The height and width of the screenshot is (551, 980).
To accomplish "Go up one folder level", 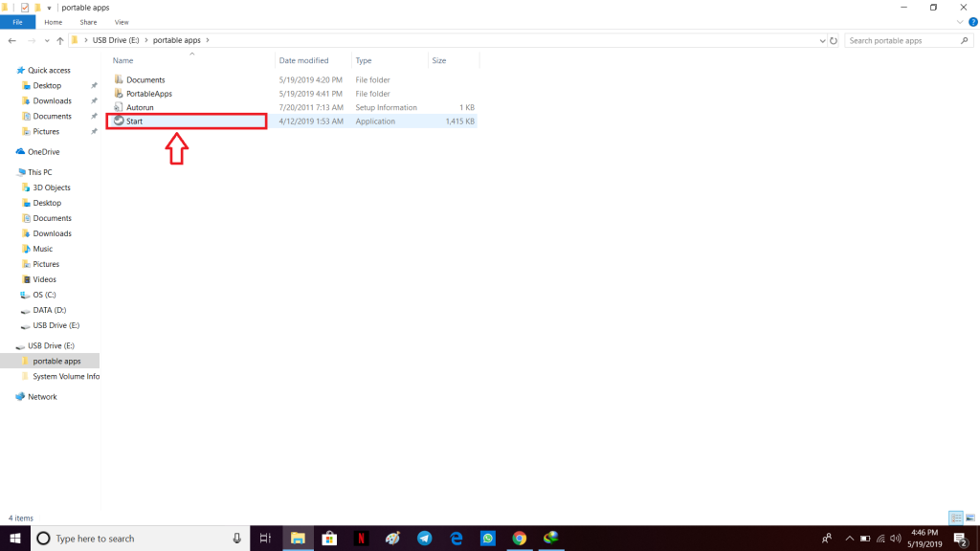I will (60, 40).
